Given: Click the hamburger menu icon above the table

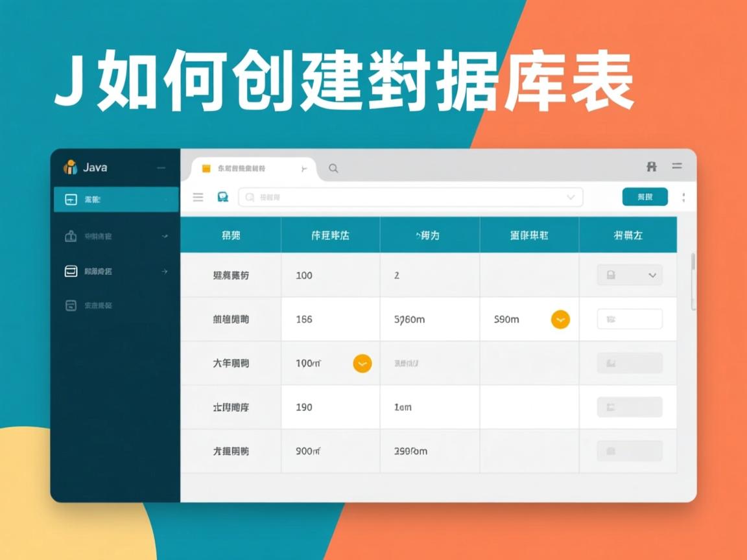Looking at the screenshot, I should point(198,197).
